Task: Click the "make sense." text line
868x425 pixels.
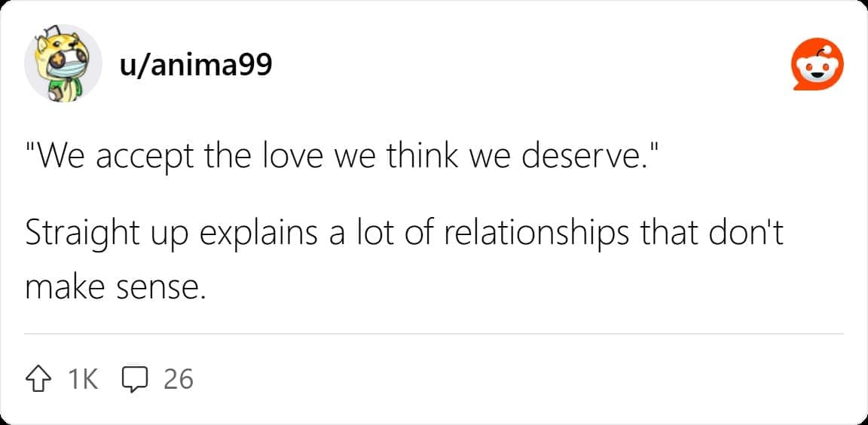Action: [x=115, y=287]
